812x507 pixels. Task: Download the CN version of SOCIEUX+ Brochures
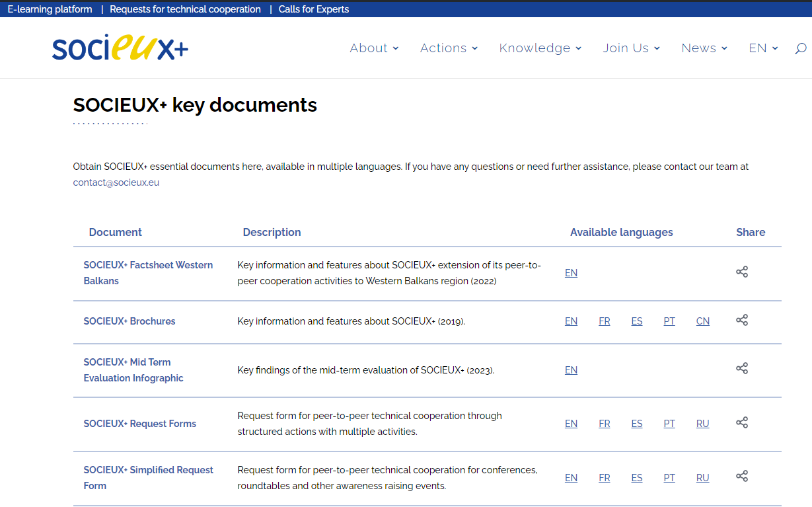[x=702, y=321]
